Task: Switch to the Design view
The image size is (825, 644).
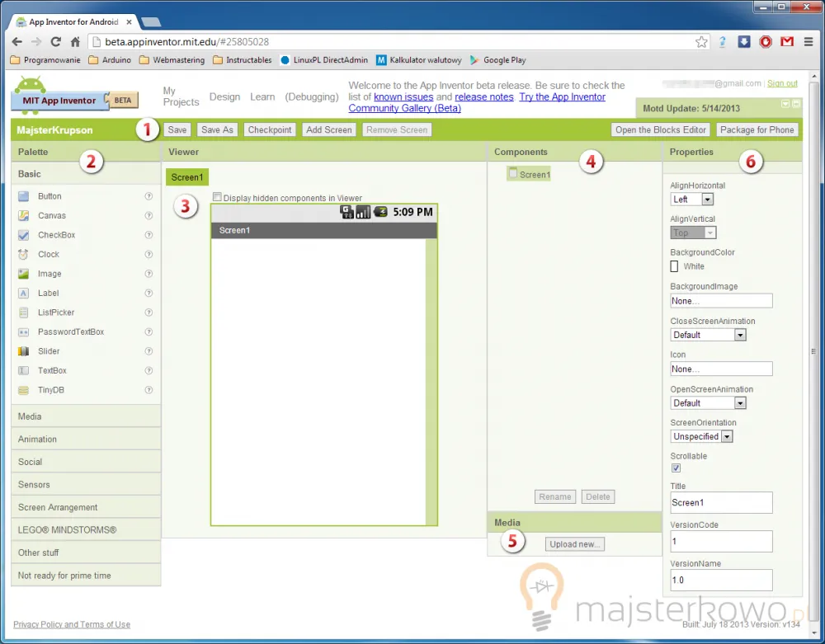Action: coord(224,96)
